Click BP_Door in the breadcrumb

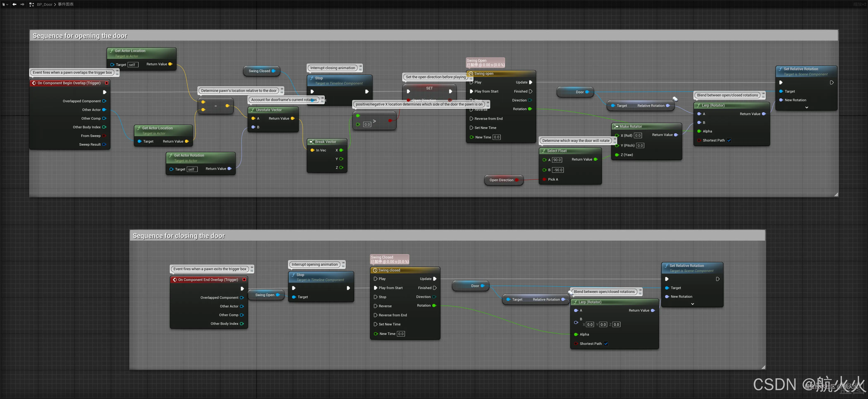[44, 4]
